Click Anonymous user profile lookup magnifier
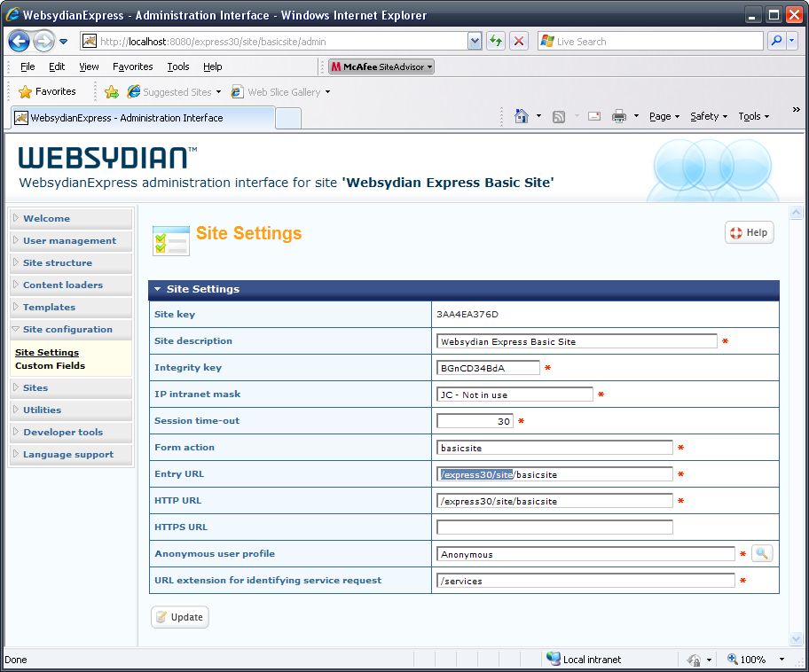Viewport: 809px width, 672px height. click(x=762, y=553)
